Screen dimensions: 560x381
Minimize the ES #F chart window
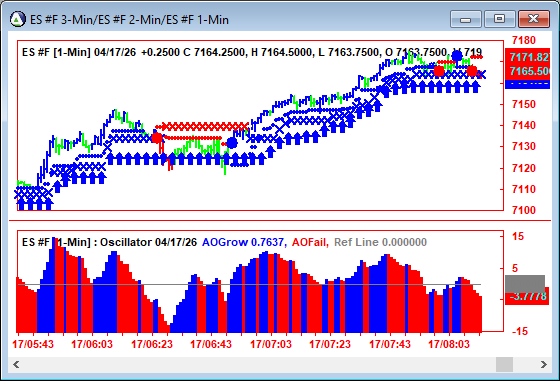point(466,19)
